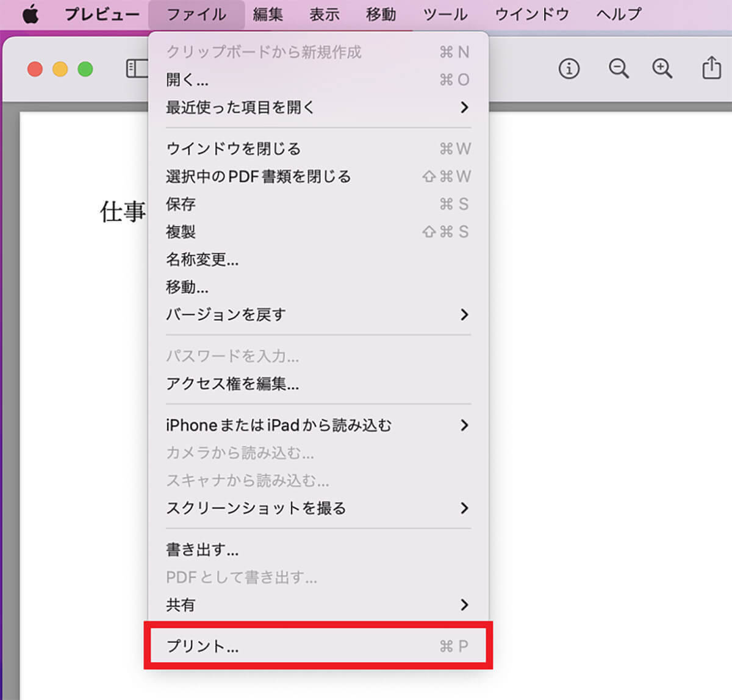Click 選択中のPDF書類を閉じる item

pyautogui.click(x=259, y=177)
